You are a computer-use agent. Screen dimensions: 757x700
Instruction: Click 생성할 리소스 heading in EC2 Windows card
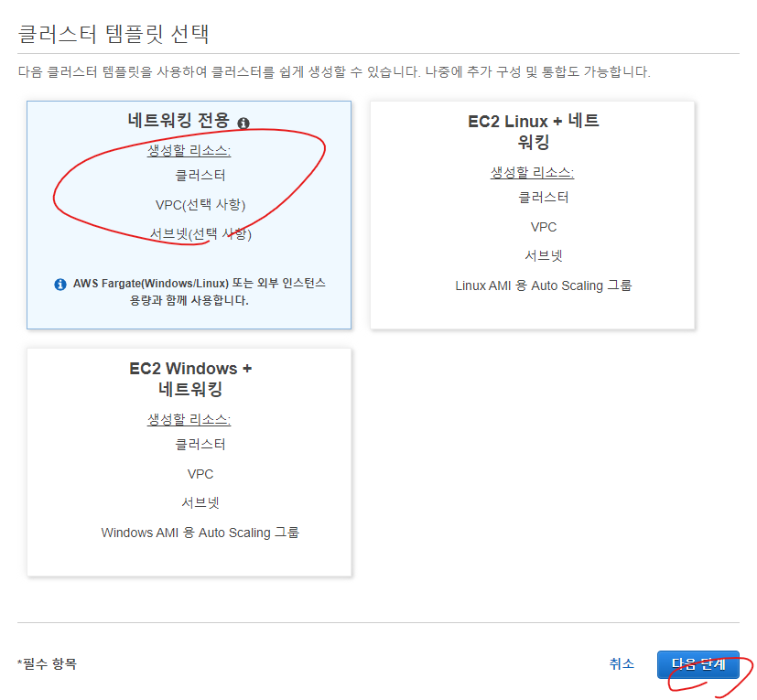189,419
